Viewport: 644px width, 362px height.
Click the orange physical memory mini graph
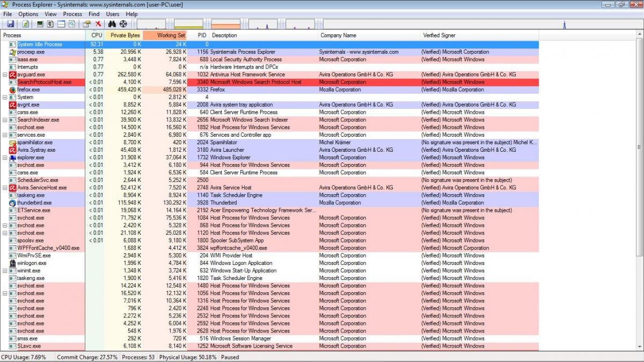point(226,24)
